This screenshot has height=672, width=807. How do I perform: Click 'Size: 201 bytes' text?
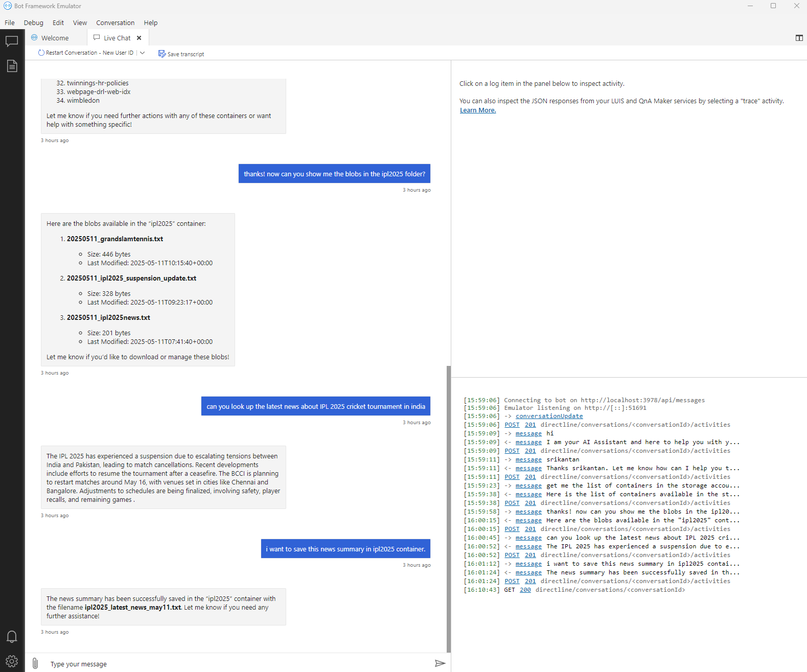coord(109,333)
